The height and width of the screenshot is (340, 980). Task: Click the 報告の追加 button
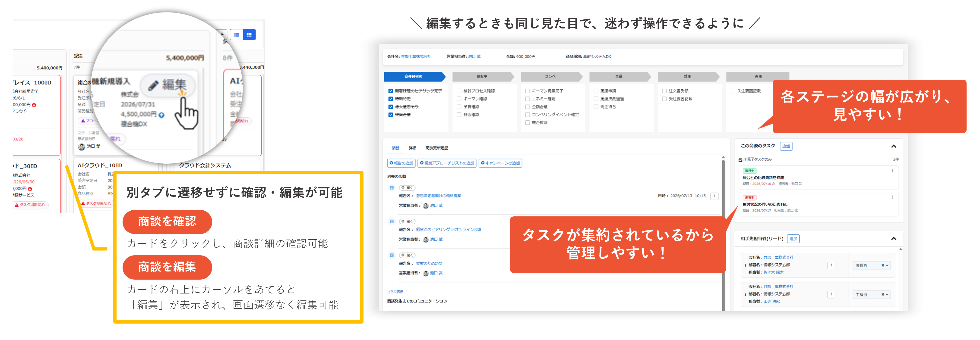[401, 163]
